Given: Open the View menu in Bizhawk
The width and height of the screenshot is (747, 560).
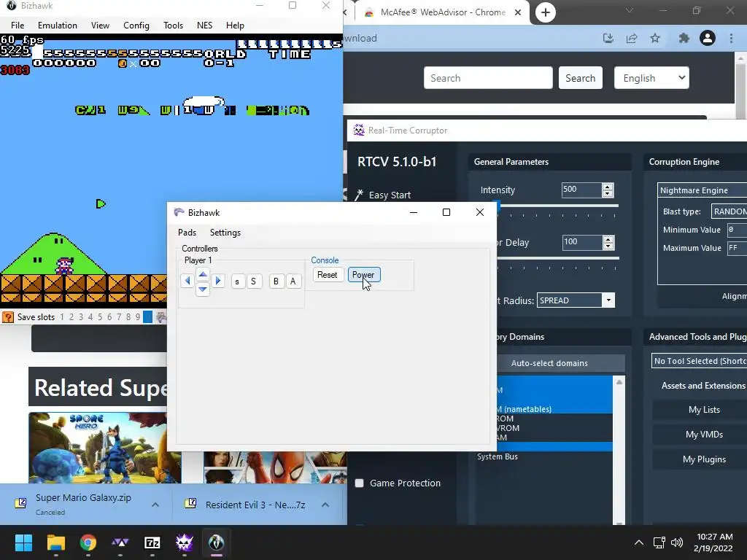Looking at the screenshot, I should 100,26.
